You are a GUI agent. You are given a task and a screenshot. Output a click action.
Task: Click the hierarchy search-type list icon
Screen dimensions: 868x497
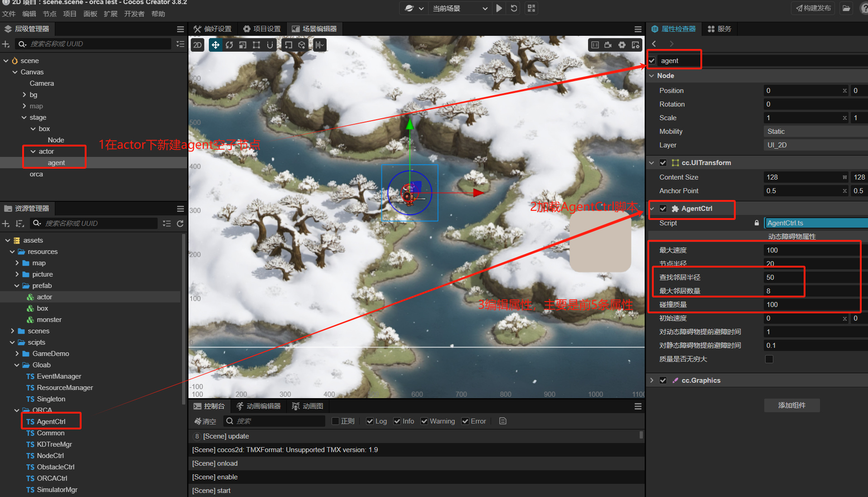tap(180, 44)
